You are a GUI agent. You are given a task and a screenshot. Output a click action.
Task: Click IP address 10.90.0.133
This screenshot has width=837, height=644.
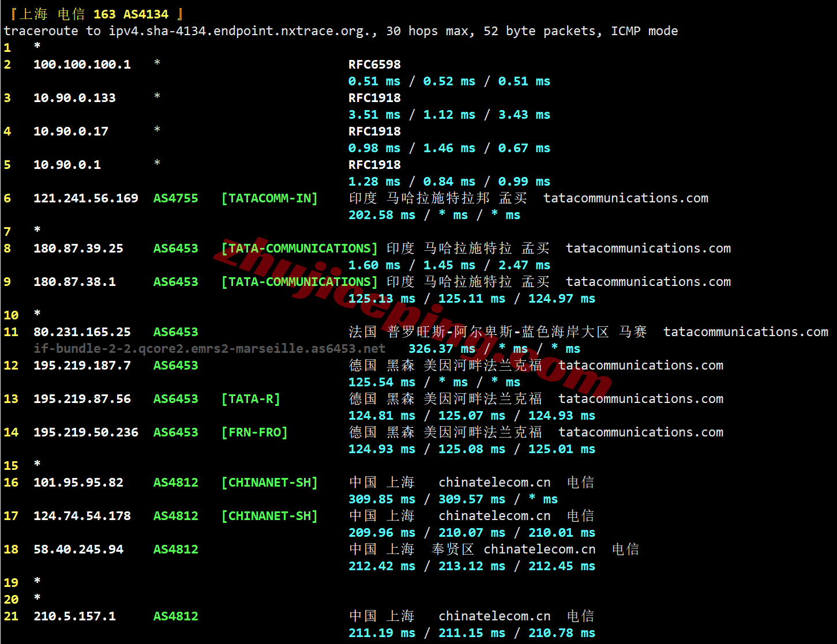click(74, 98)
